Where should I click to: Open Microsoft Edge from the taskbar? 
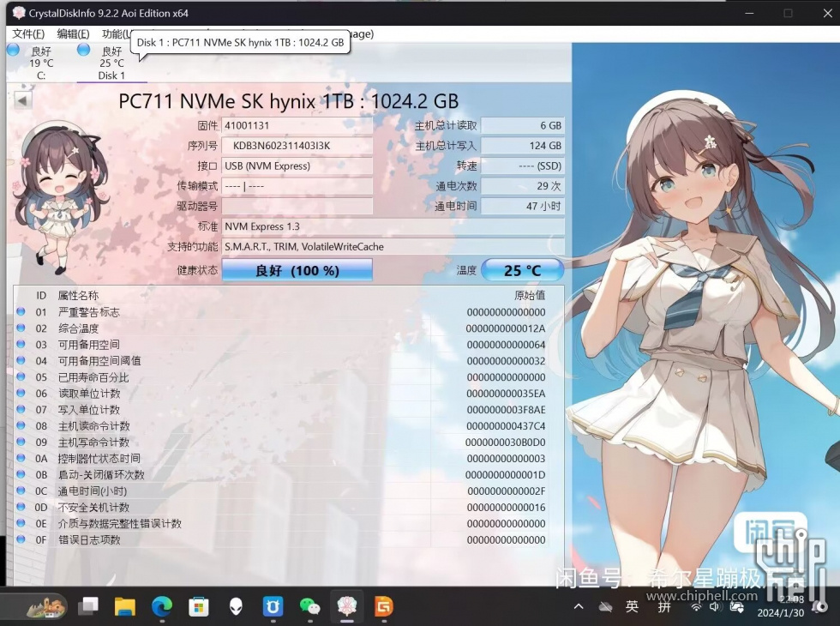click(162, 606)
